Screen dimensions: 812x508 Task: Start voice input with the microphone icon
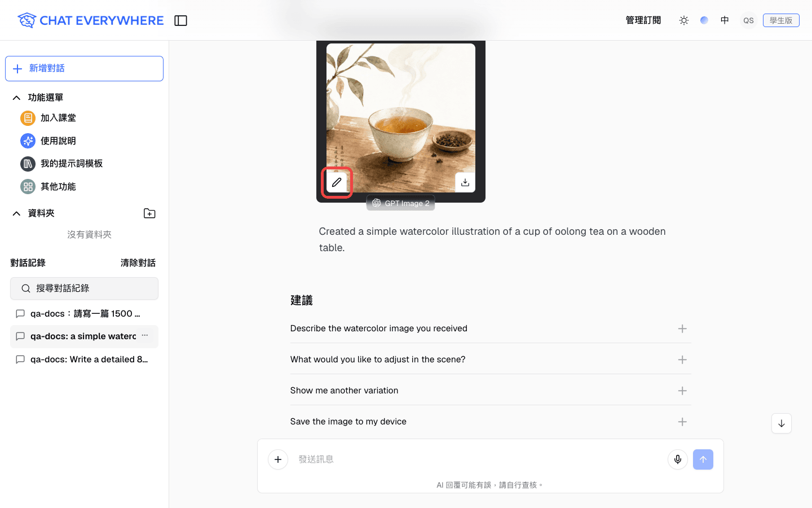678,459
